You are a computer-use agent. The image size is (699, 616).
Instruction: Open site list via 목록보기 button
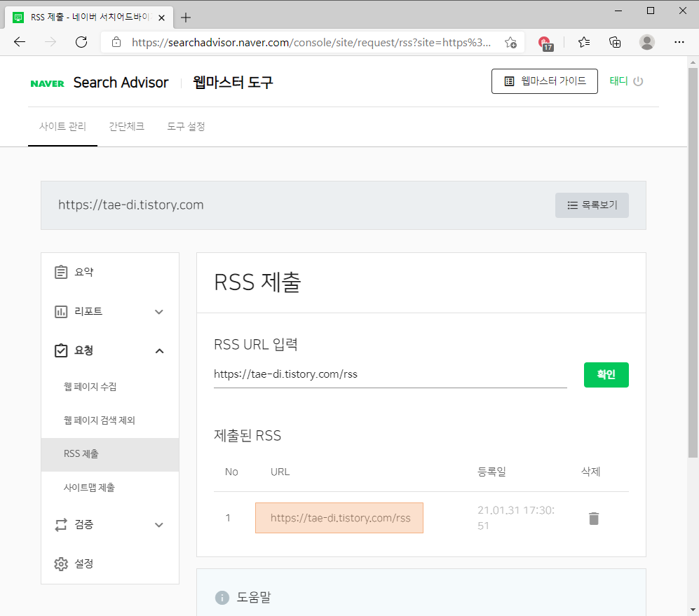pos(592,205)
